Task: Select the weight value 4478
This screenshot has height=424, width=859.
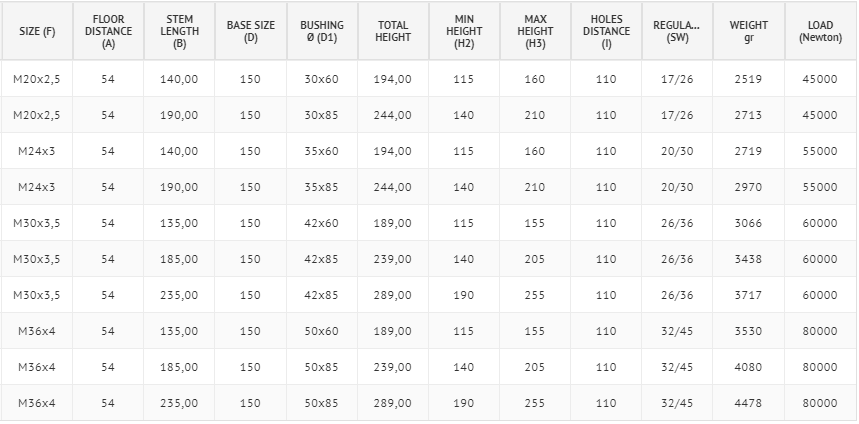Action: click(x=748, y=403)
